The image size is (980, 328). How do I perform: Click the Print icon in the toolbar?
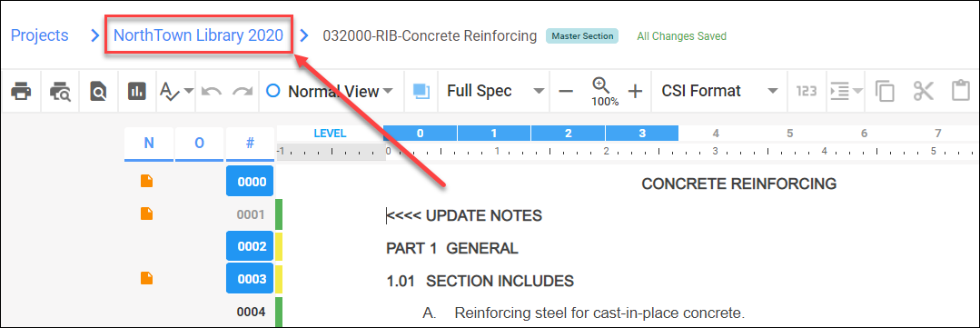[x=21, y=91]
